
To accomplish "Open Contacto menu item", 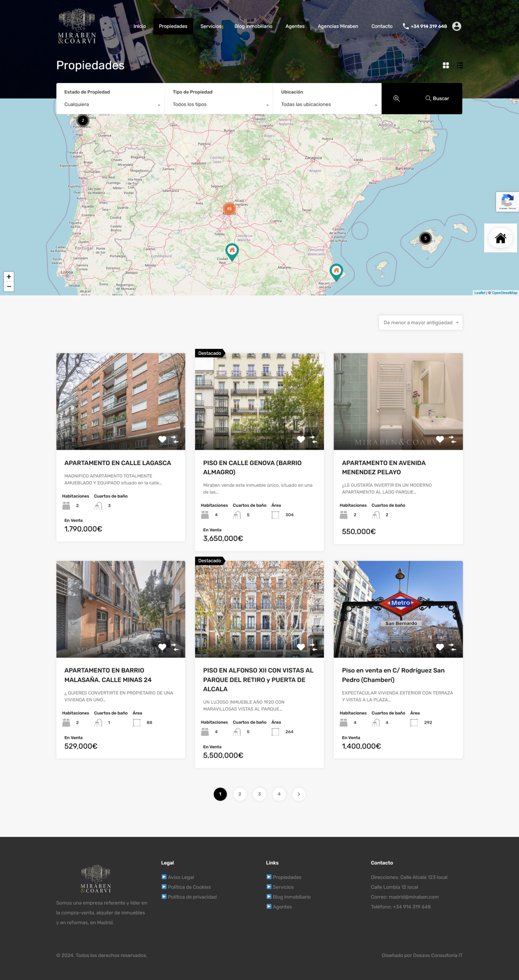I will point(382,26).
